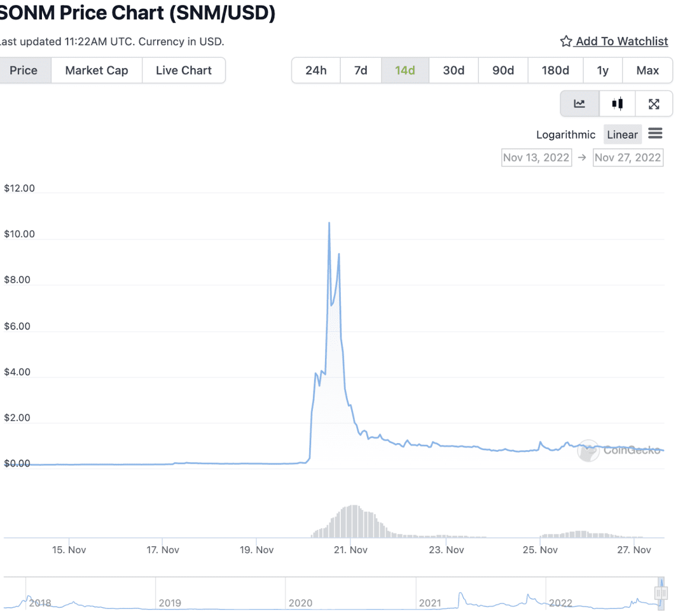Switch chart scale to Logarithmic
Viewport: 699px width, 616px height.
point(566,134)
